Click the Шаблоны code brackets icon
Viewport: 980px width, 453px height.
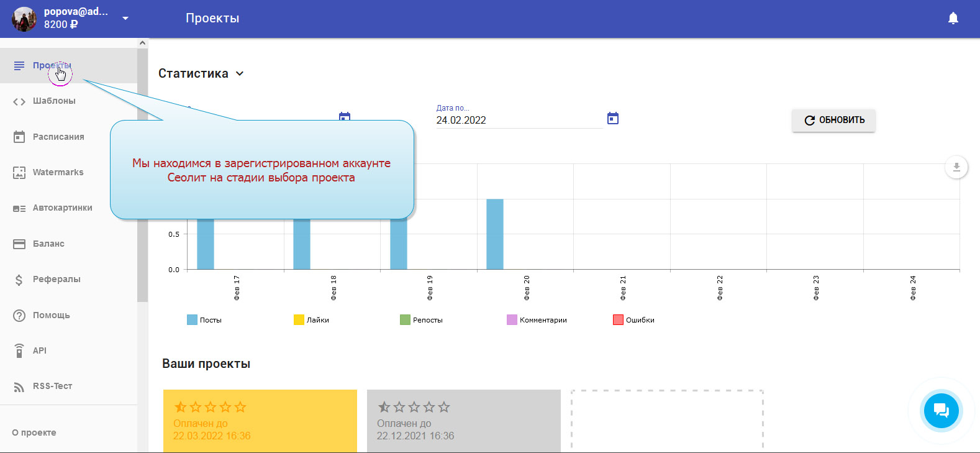point(19,101)
